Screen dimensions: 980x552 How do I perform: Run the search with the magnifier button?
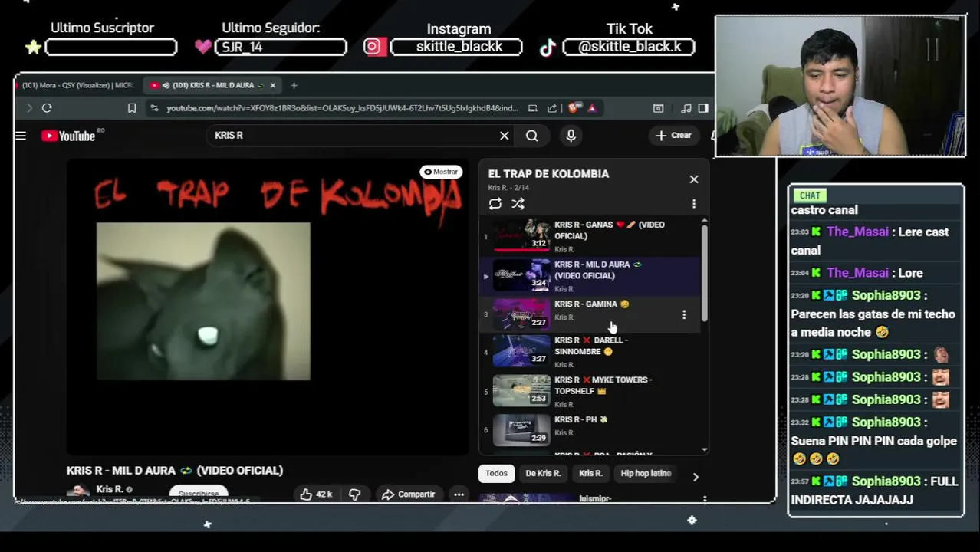coord(531,136)
